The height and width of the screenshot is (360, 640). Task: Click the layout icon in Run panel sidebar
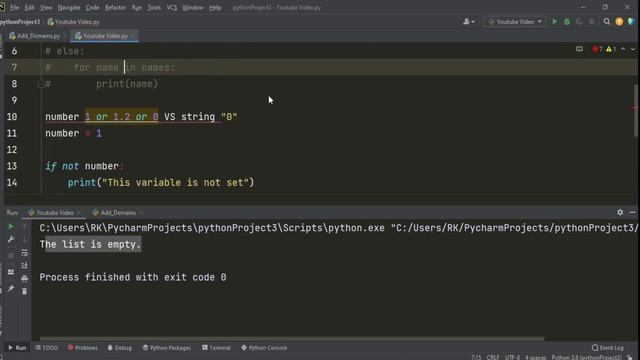(11, 272)
